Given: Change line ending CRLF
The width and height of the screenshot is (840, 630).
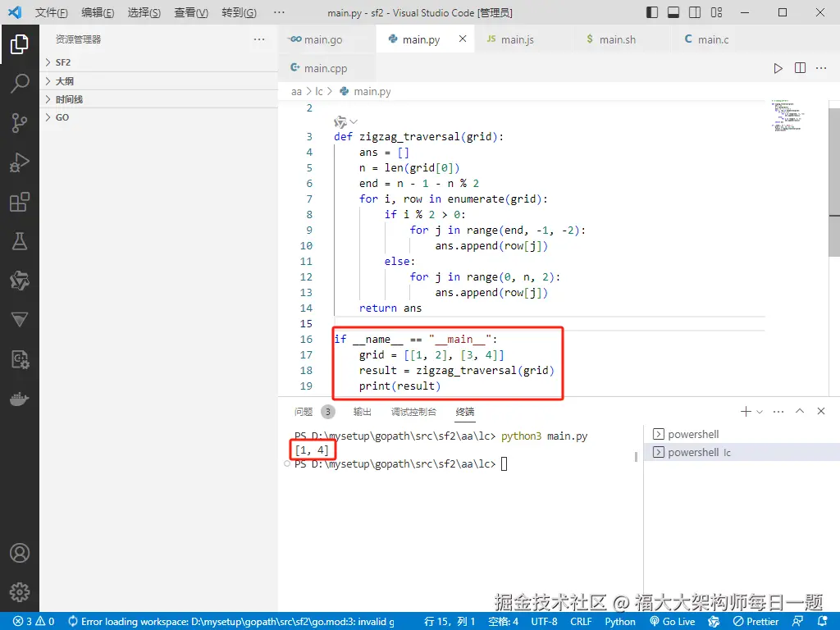Looking at the screenshot, I should 581,622.
